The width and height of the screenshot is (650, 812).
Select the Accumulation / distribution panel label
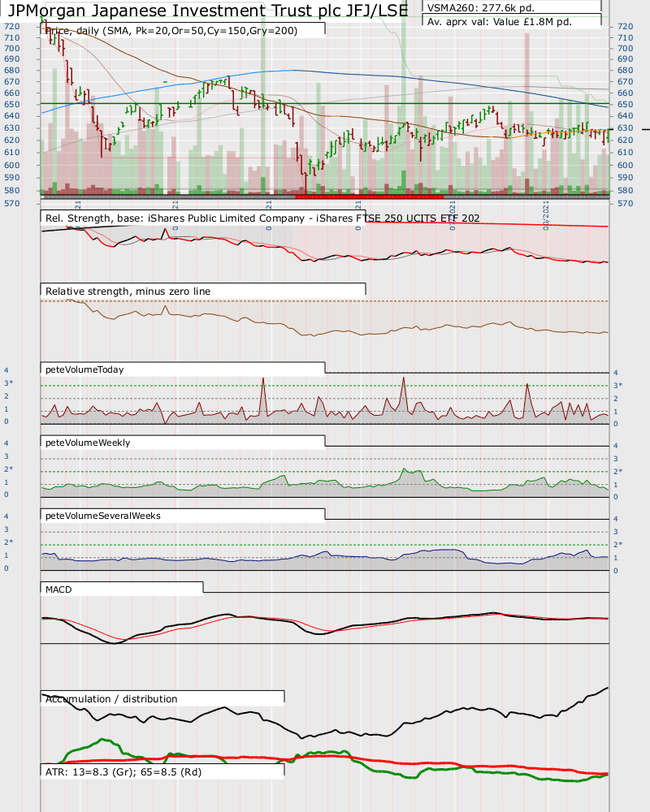point(111,698)
